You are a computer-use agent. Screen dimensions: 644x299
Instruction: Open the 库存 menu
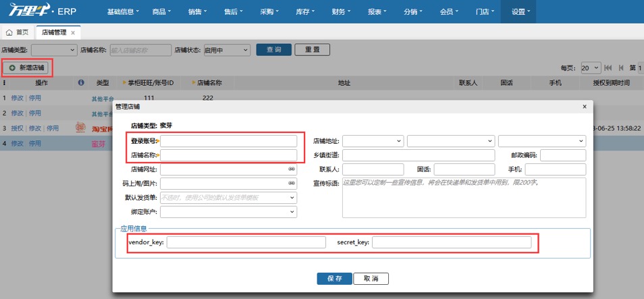[x=305, y=11]
